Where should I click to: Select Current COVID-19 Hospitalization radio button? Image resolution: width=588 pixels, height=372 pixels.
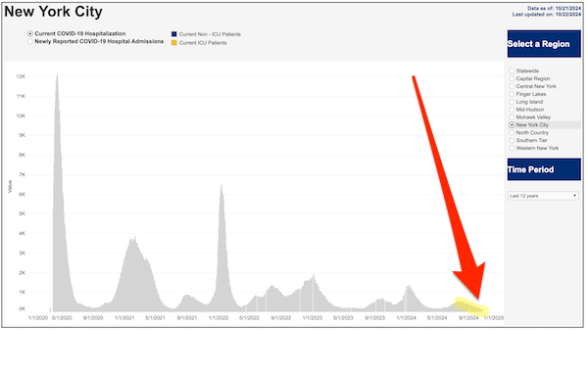tap(30, 33)
